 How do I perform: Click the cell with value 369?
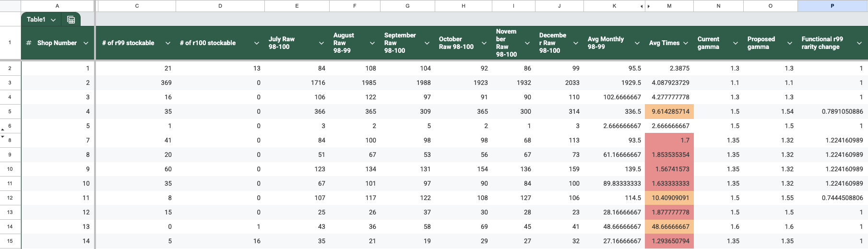pos(137,83)
